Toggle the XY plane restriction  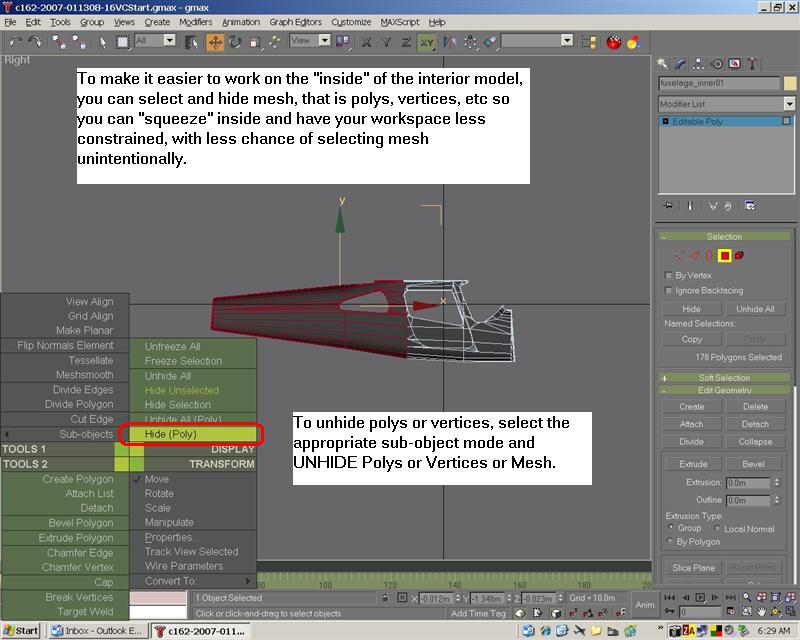(427, 42)
